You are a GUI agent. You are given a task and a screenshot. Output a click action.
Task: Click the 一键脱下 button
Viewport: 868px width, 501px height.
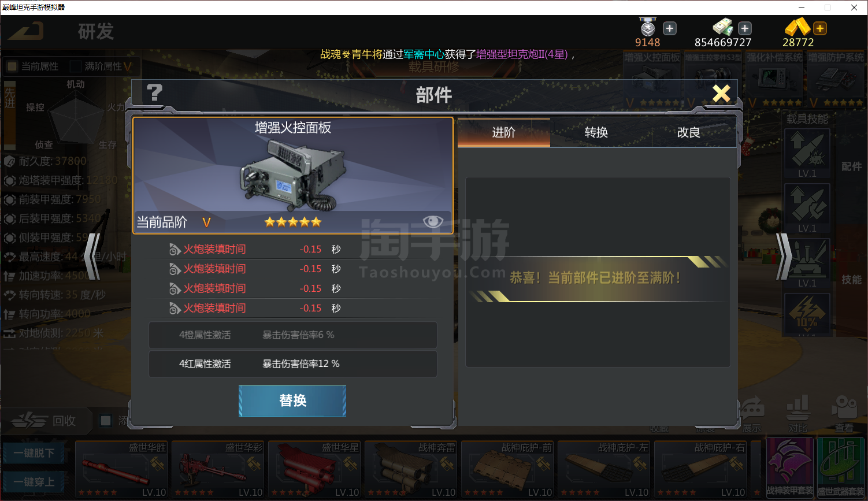(x=34, y=452)
